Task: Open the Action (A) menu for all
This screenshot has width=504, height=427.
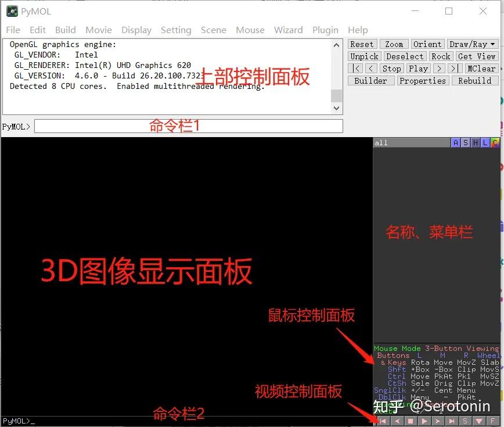Action: [x=455, y=143]
